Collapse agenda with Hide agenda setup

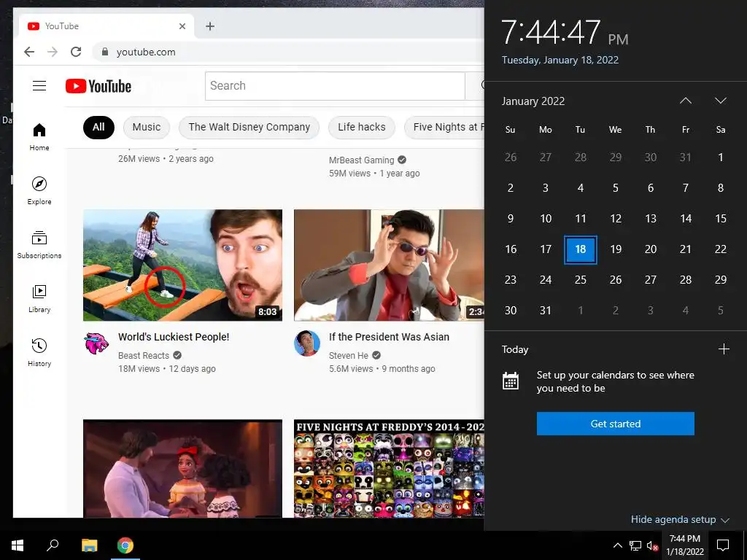coord(680,519)
